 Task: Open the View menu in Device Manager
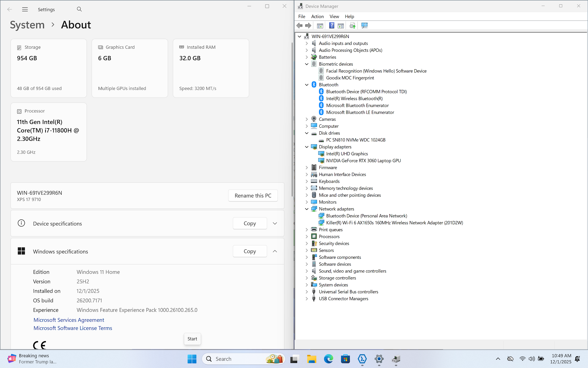334,17
